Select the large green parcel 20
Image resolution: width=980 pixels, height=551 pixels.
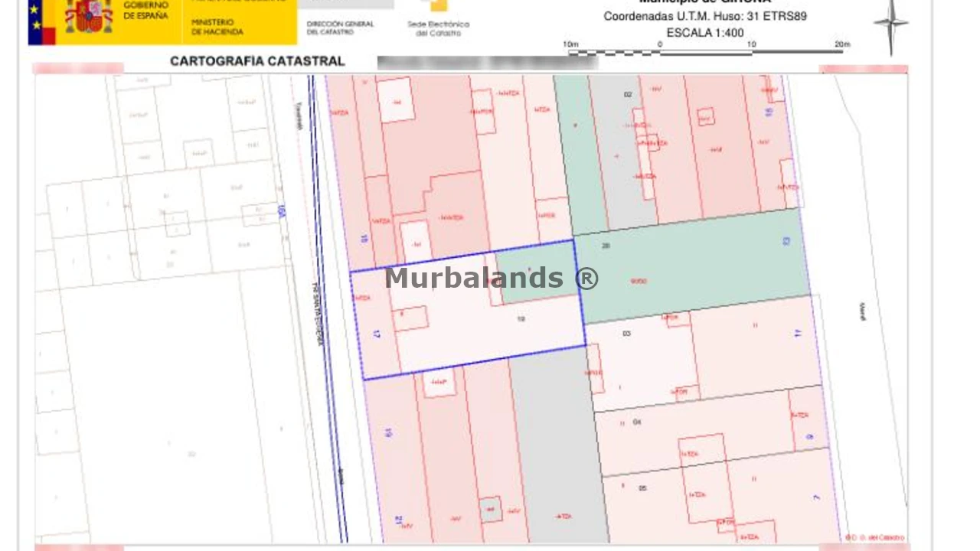693,268
